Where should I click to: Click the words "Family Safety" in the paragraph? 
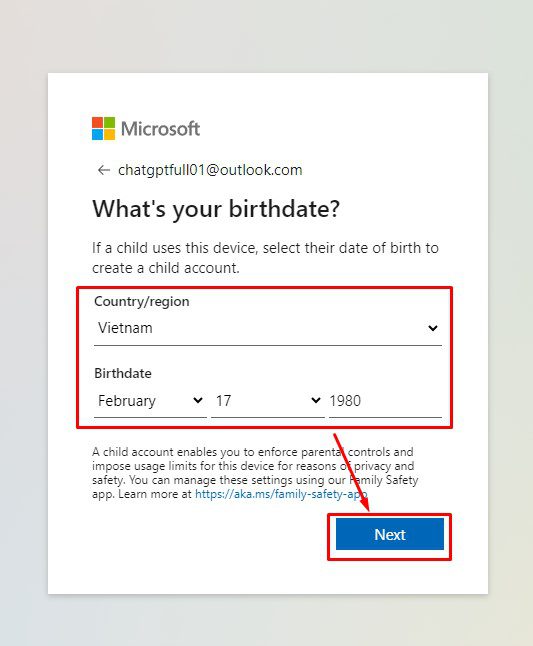[383, 480]
